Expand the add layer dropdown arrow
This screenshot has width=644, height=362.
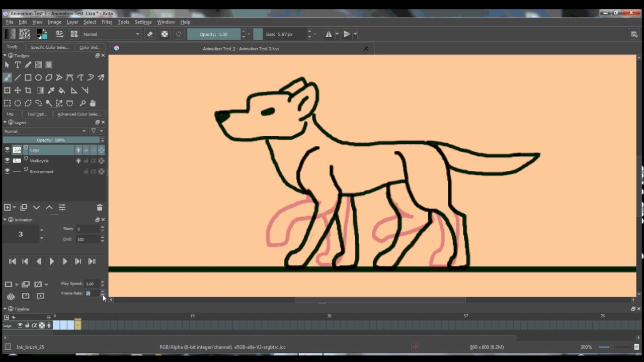(x=15, y=207)
